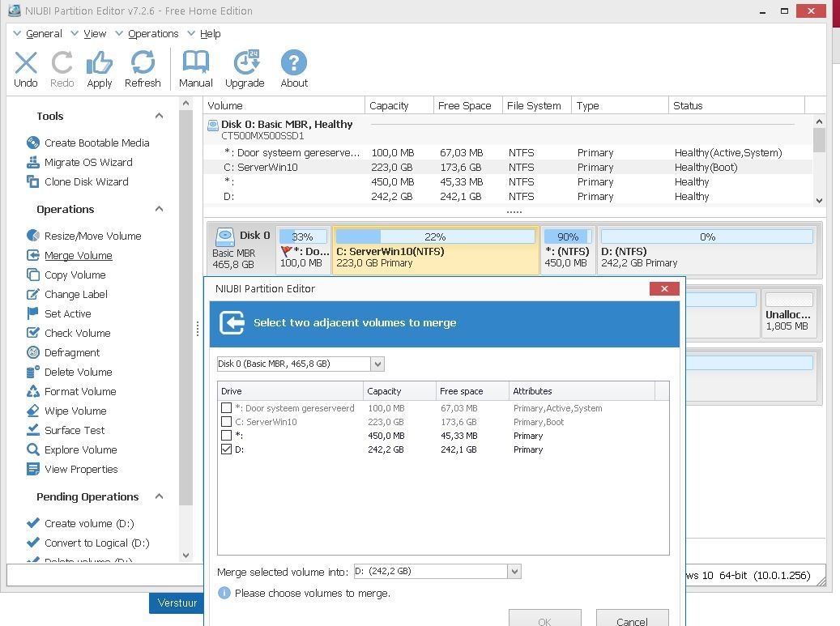Click the sidebar scroll up arrow
Viewport: 840px width, 626px height.
(x=185, y=104)
